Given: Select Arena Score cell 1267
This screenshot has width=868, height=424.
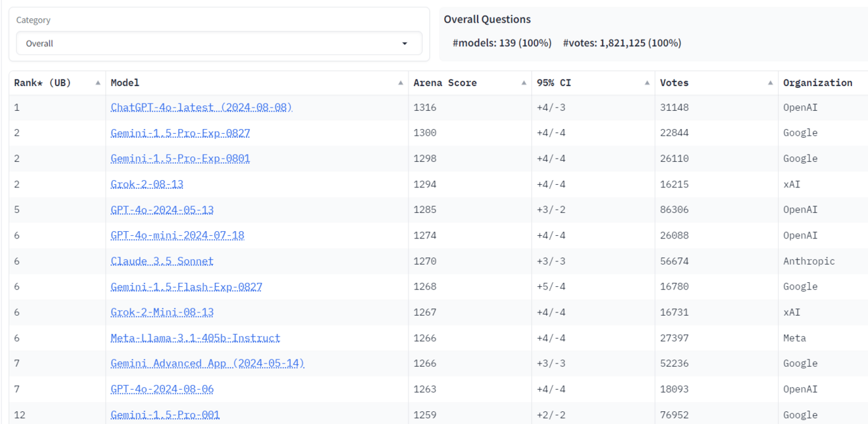Looking at the screenshot, I should [x=470, y=312].
